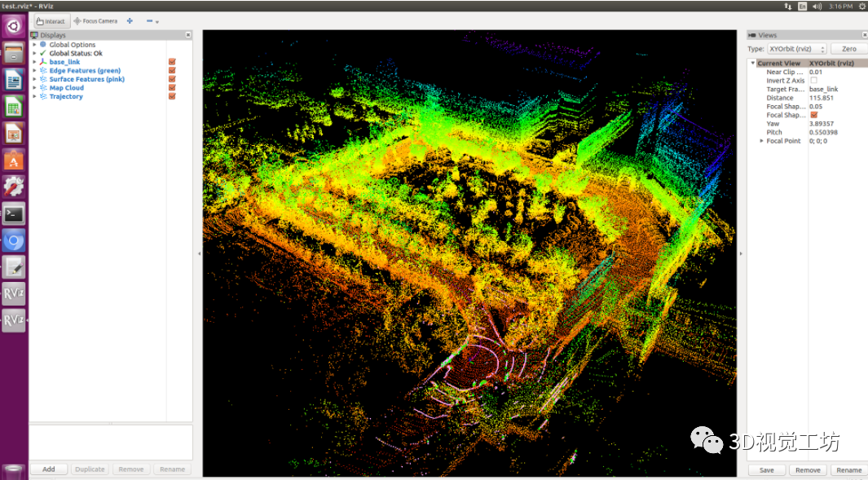
Task: Enable the Invert Z Axis checkbox
Action: pos(813,81)
